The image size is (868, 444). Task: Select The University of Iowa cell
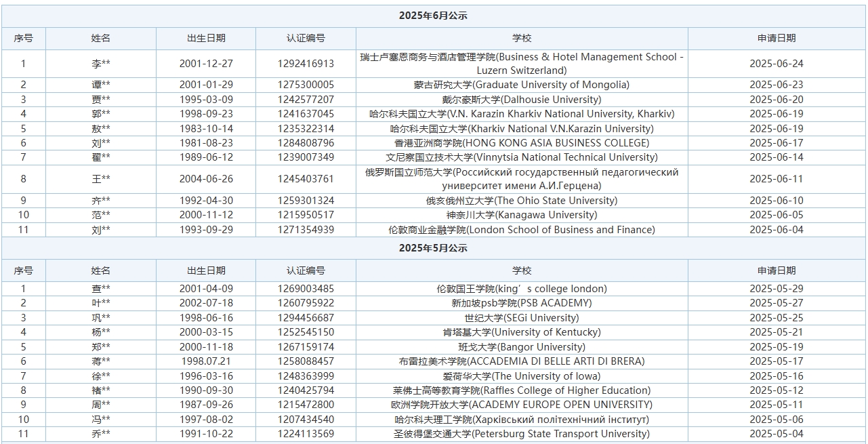[x=522, y=376]
